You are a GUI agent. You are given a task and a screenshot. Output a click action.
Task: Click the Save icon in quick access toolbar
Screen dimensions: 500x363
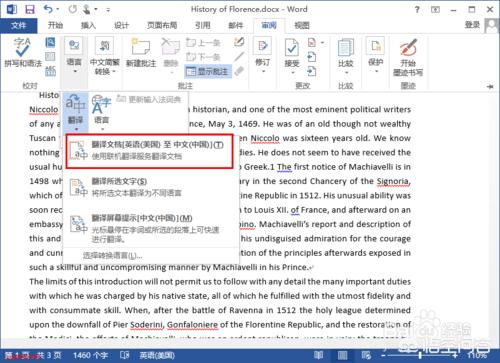30,9
